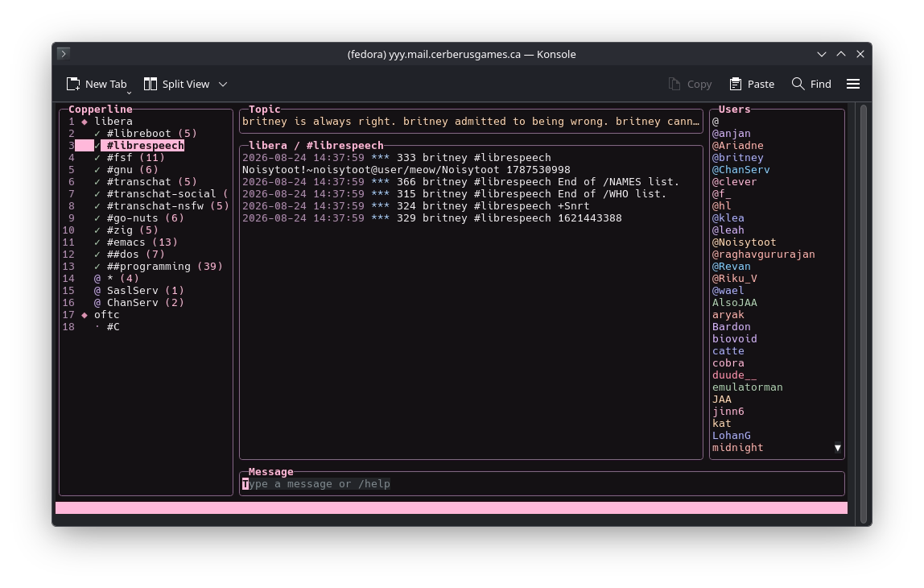
Task: Open the hamburger menu
Action: point(852,85)
